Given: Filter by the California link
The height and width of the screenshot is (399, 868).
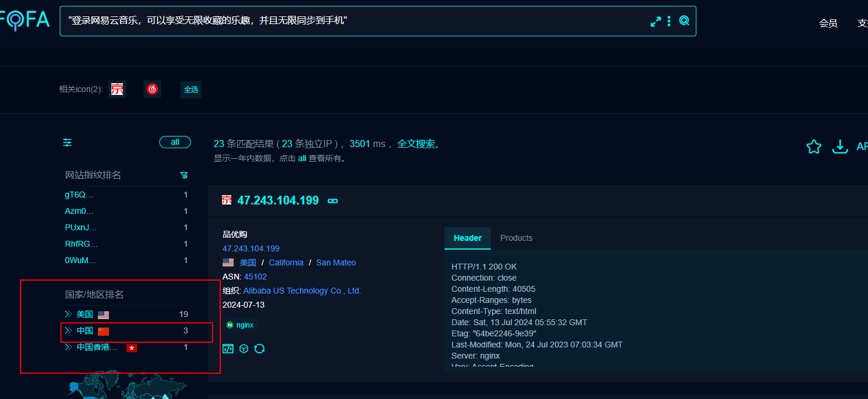Looking at the screenshot, I should [286, 262].
